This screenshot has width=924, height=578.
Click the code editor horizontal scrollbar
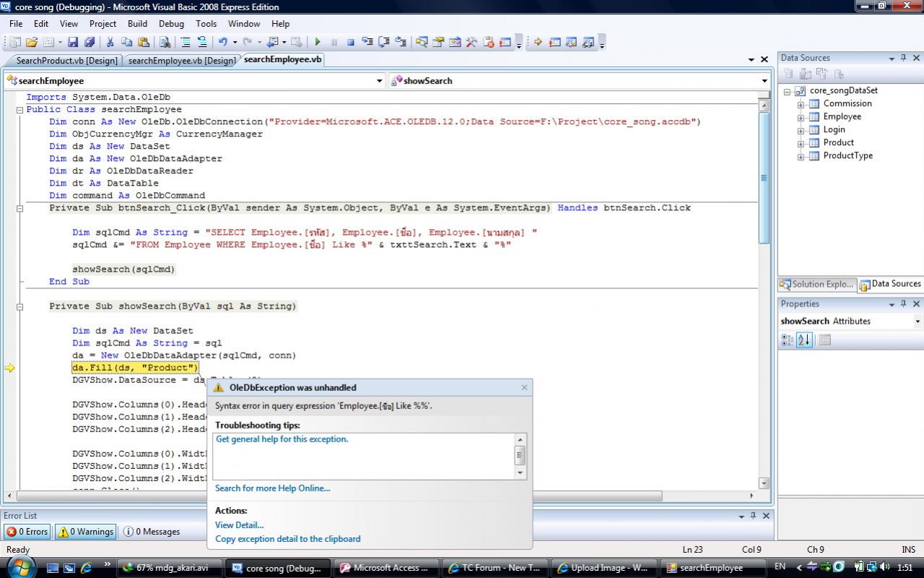(339, 496)
